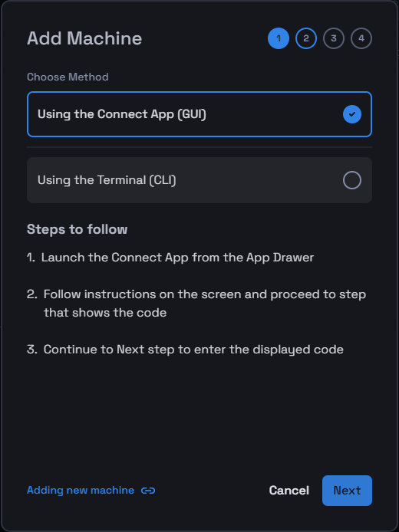Click the 'Add Machine' dialog title
399x532 pixels.
[x=84, y=38]
